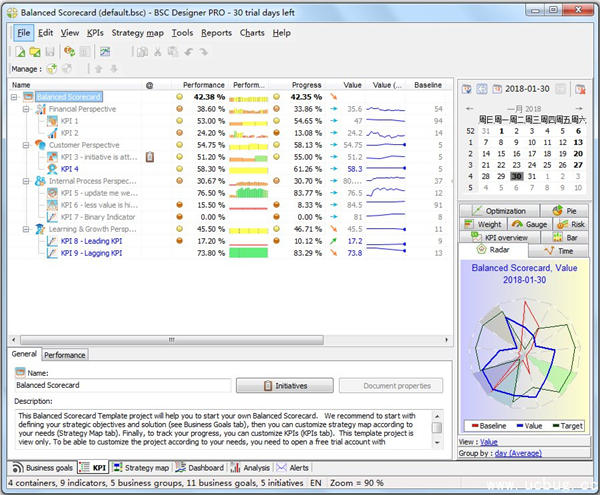The width and height of the screenshot is (600, 495).
Task: Collapse the Financial Perspective branch
Action: tap(26, 109)
